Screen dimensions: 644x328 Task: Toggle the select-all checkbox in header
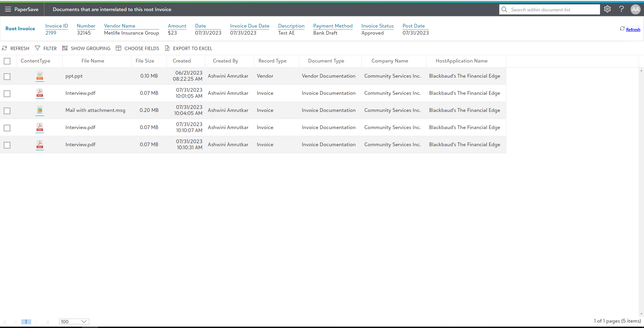7,61
